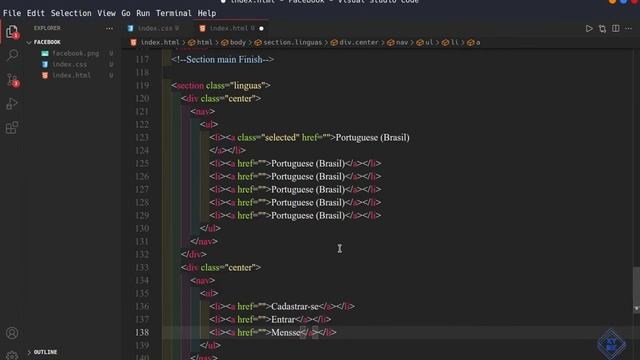The width and height of the screenshot is (640, 360).
Task: Open the Search view in activity bar
Action: coord(12,55)
